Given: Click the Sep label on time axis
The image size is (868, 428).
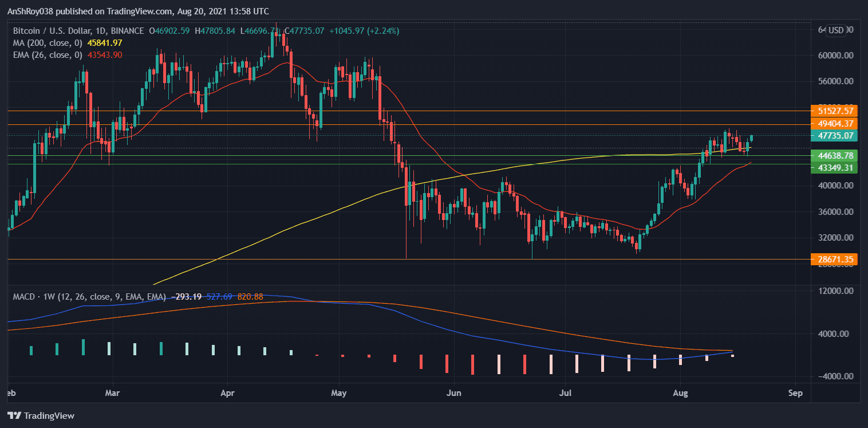Looking at the screenshot, I should click(x=795, y=394).
